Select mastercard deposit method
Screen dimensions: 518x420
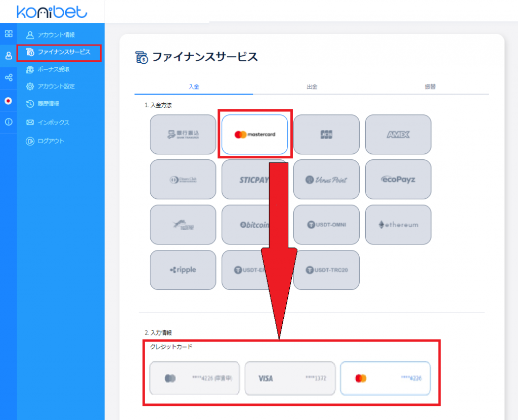[x=255, y=135]
